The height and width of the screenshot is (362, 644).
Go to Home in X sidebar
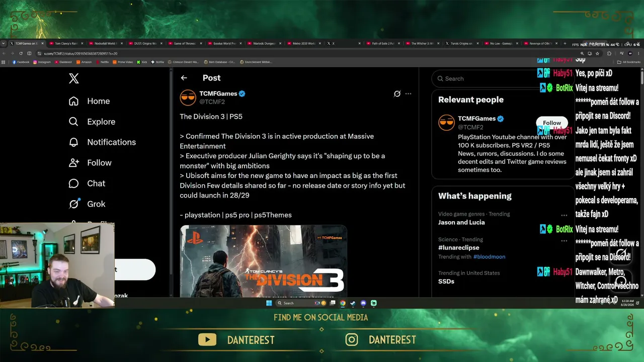coord(89,101)
